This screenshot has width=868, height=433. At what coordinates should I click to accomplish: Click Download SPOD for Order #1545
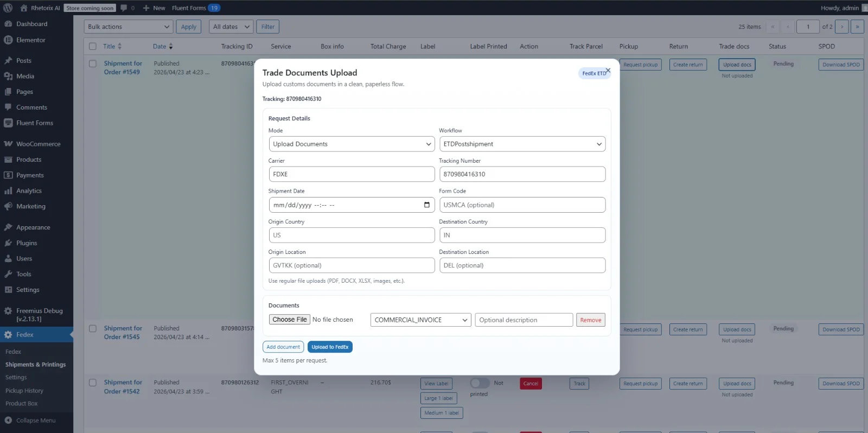point(841,329)
